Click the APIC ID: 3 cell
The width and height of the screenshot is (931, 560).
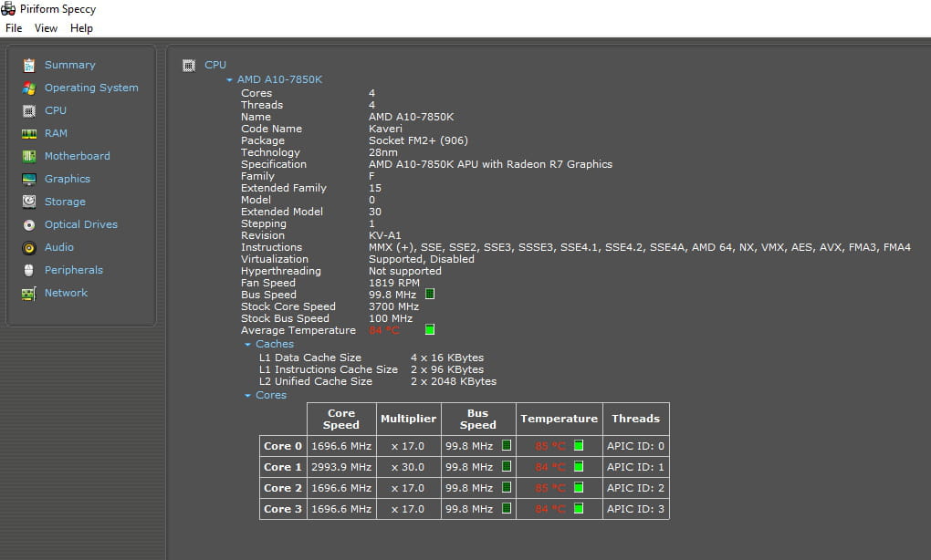click(x=635, y=509)
